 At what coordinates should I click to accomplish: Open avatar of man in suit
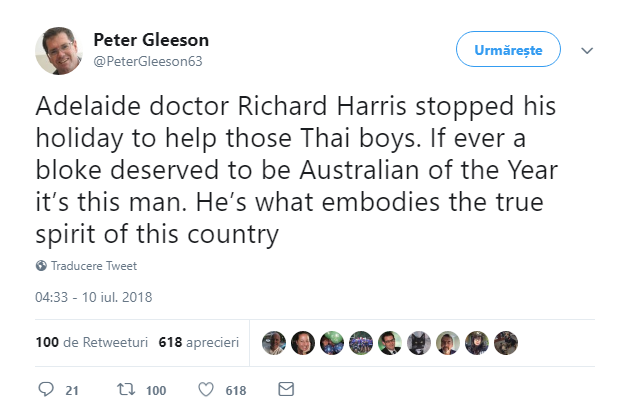pyautogui.click(x=390, y=343)
